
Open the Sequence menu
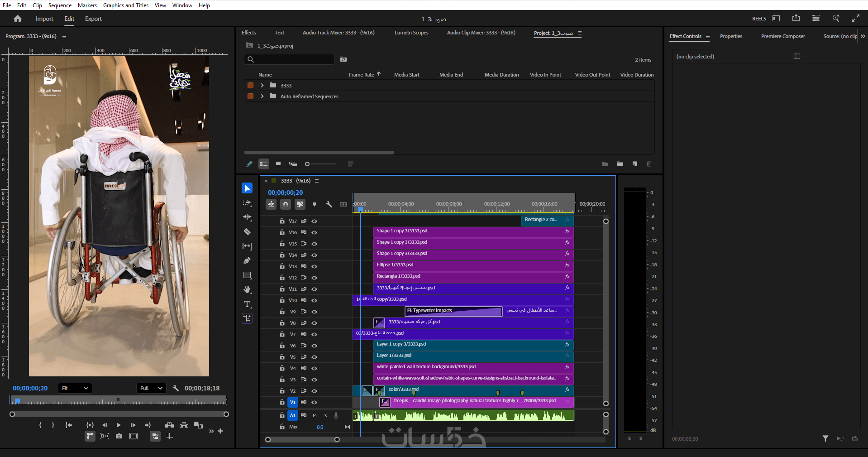pyautogui.click(x=60, y=5)
